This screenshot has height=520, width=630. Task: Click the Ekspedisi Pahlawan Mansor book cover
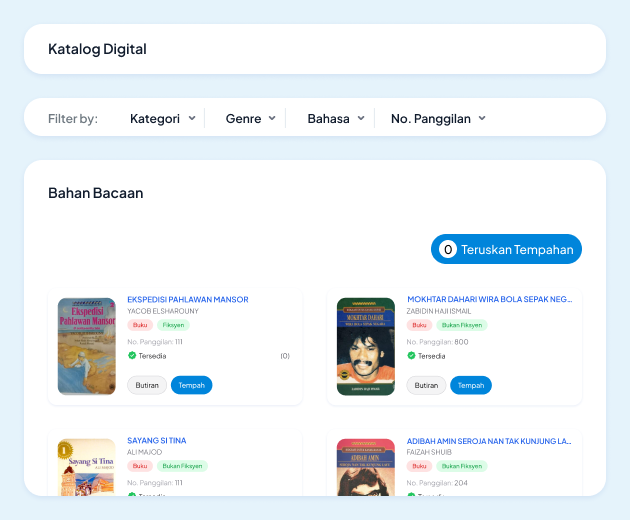pos(86,346)
